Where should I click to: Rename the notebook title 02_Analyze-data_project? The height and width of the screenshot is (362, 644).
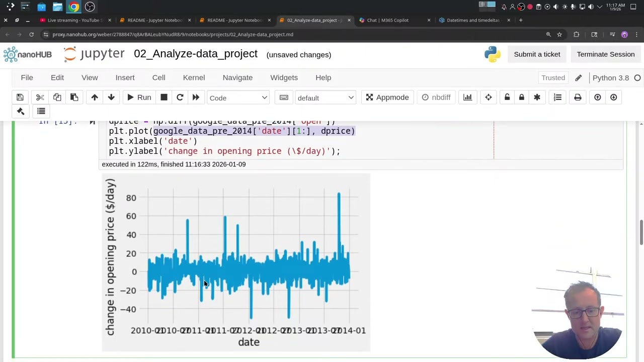coord(196,54)
